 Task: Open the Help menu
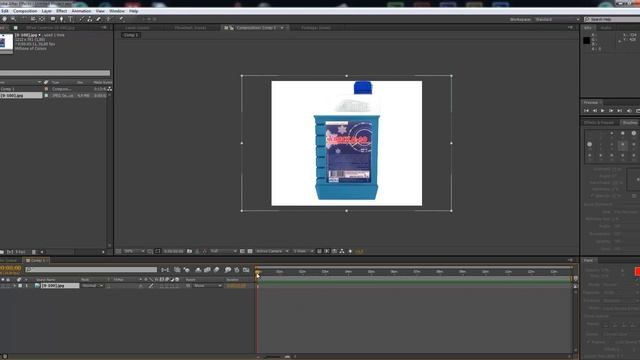point(133,11)
